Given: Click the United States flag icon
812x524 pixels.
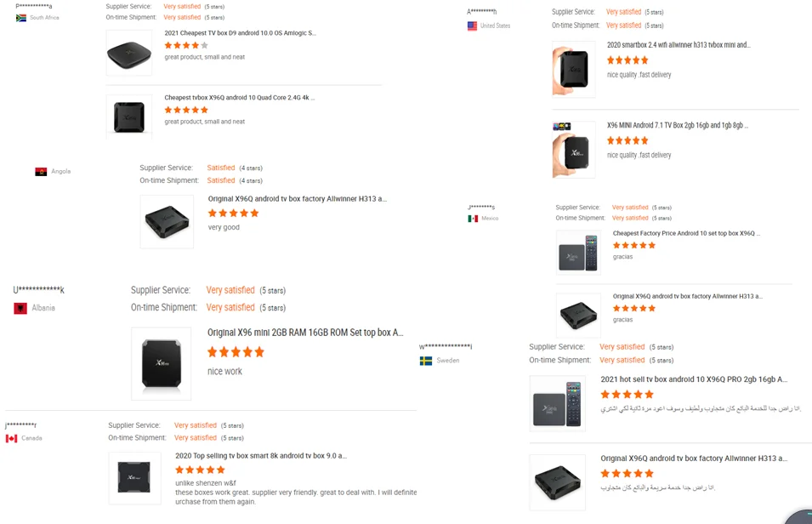Looking at the screenshot, I should point(472,26).
